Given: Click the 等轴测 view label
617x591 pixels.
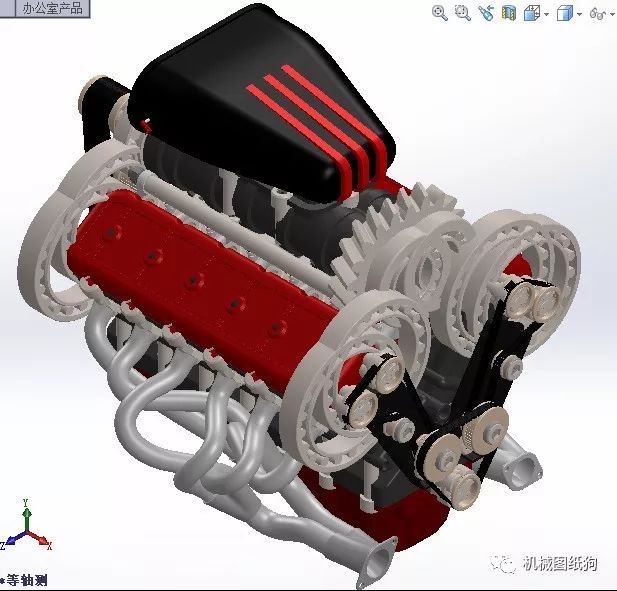Looking at the screenshot, I should point(26,580).
